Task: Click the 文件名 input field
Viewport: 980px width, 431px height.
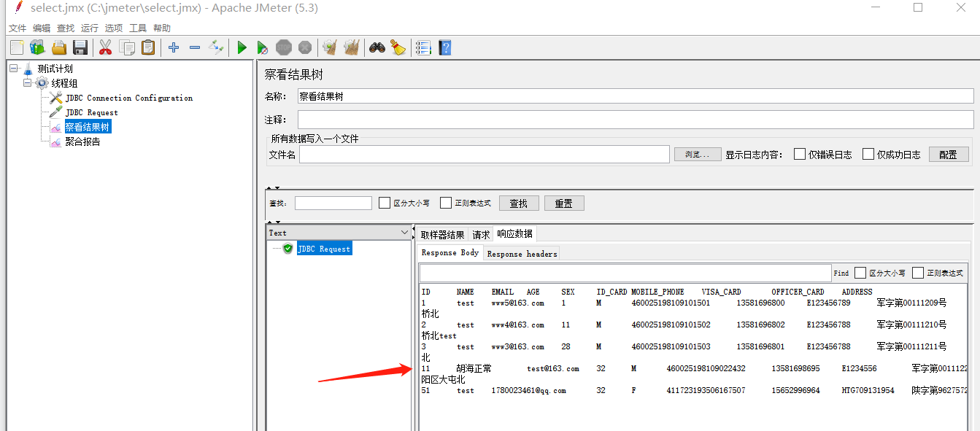Action: (x=485, y=154)
